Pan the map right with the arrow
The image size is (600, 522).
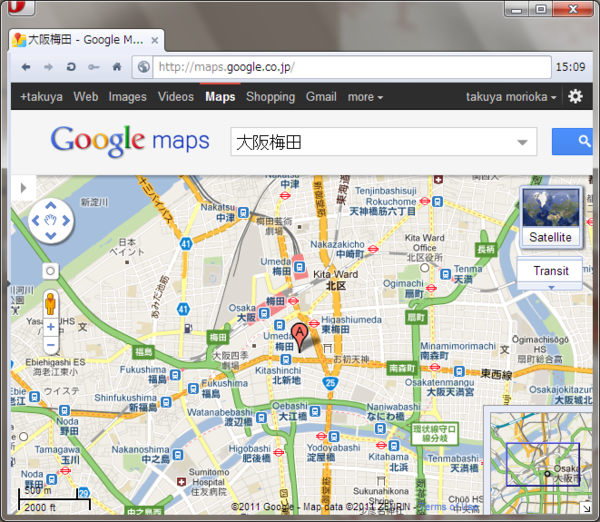coord(66,221)
